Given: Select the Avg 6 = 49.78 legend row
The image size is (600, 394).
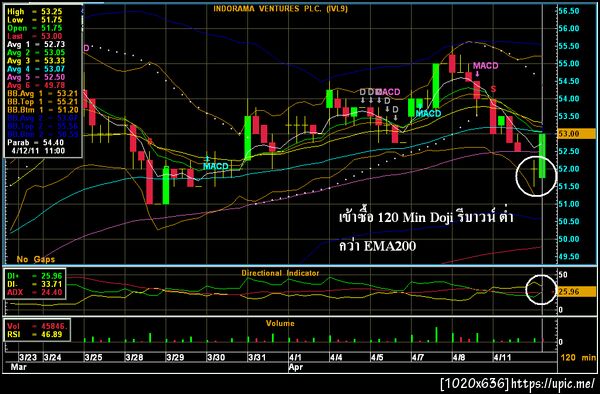Looking at the screenshot, I should [x=36, y=85].
